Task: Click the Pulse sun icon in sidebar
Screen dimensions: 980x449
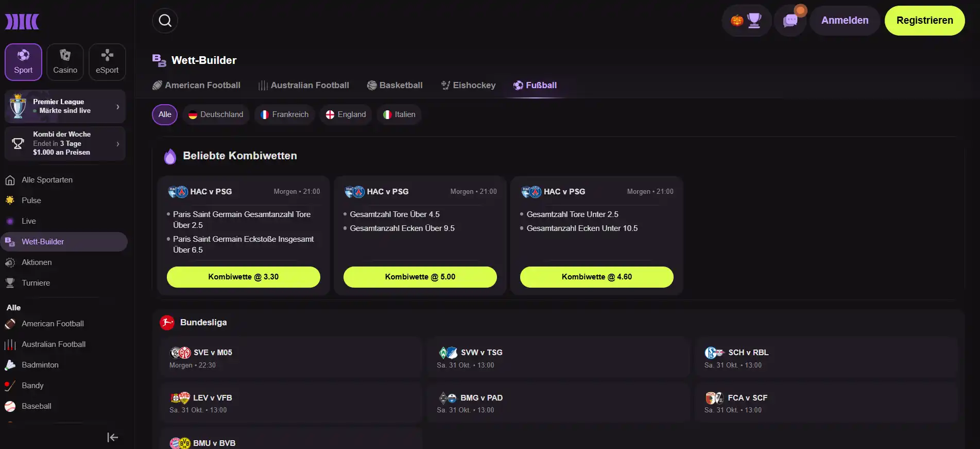Action: point(10,201)
